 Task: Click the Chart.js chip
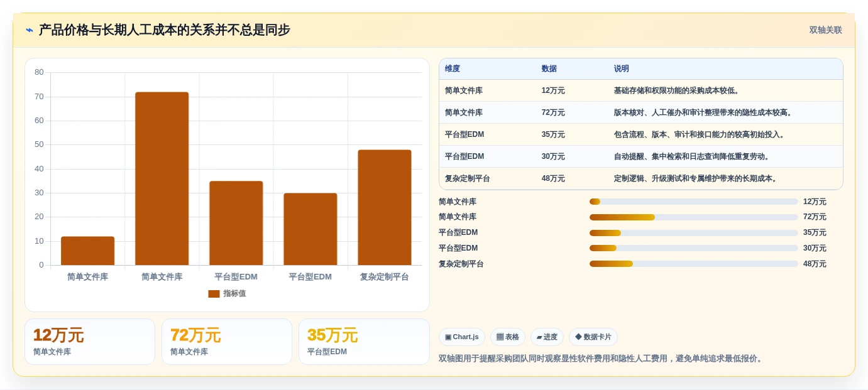pyautogui.click(x=462, y=337)
